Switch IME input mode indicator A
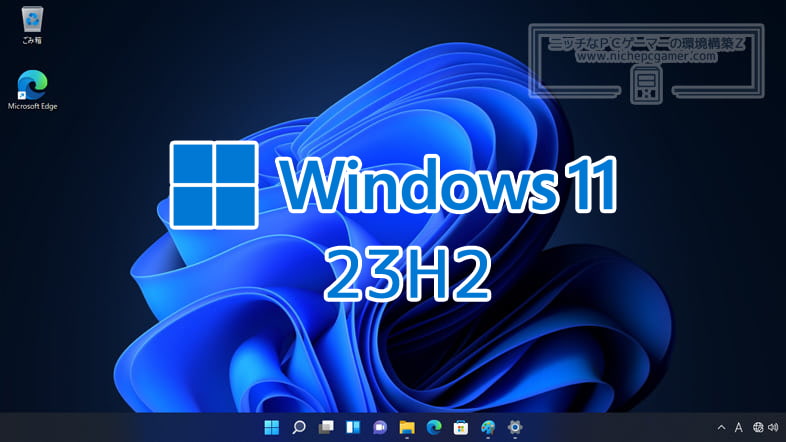 coord(738,427)
